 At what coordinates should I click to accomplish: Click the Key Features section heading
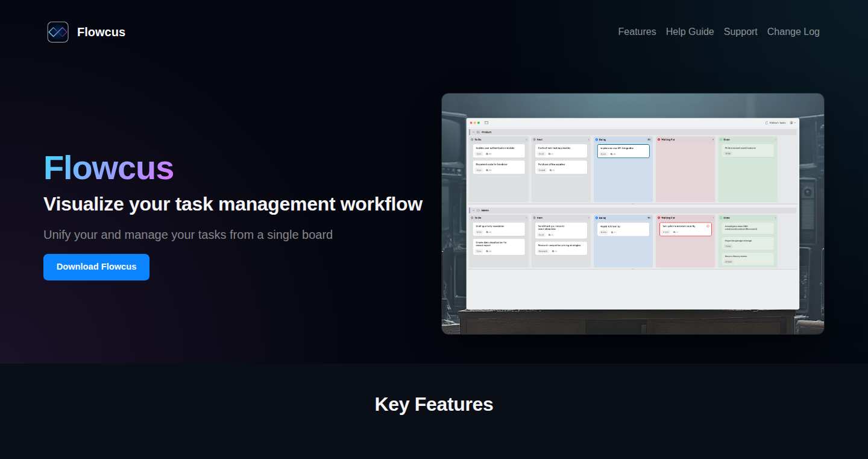click(x=434, y=404)
